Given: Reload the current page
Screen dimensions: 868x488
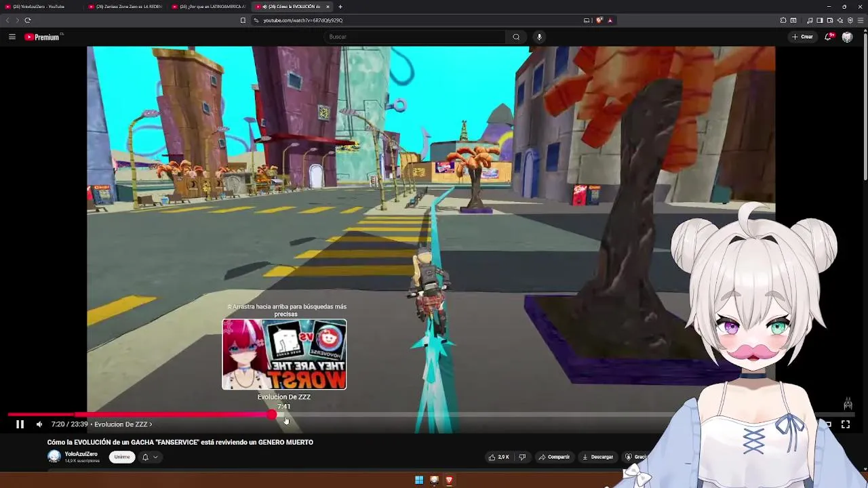Looking at the screenshot, I should pyautogui.click(x=28, y=20).
